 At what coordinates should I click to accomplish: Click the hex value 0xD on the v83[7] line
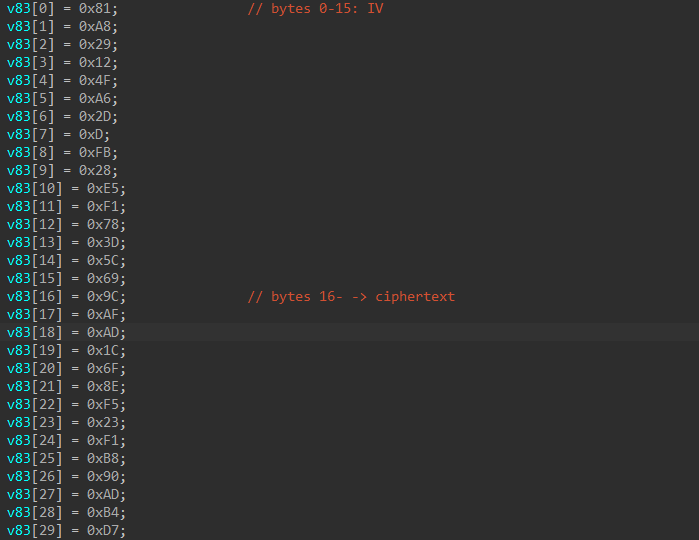94,135
